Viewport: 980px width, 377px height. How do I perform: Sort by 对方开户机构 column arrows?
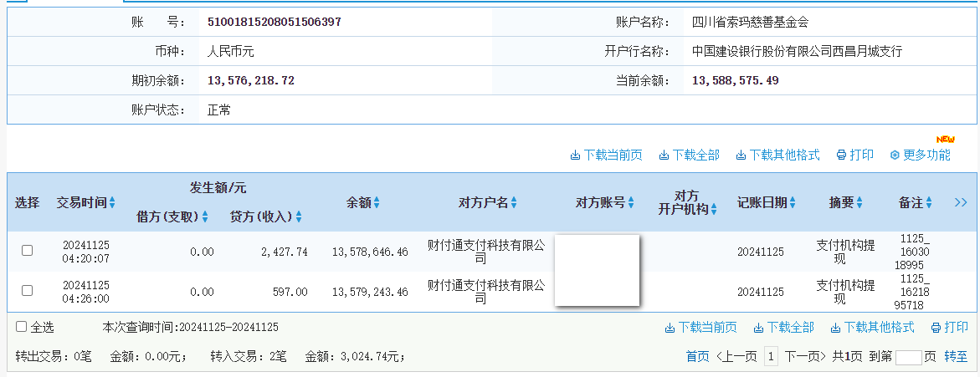click(713, 210)
